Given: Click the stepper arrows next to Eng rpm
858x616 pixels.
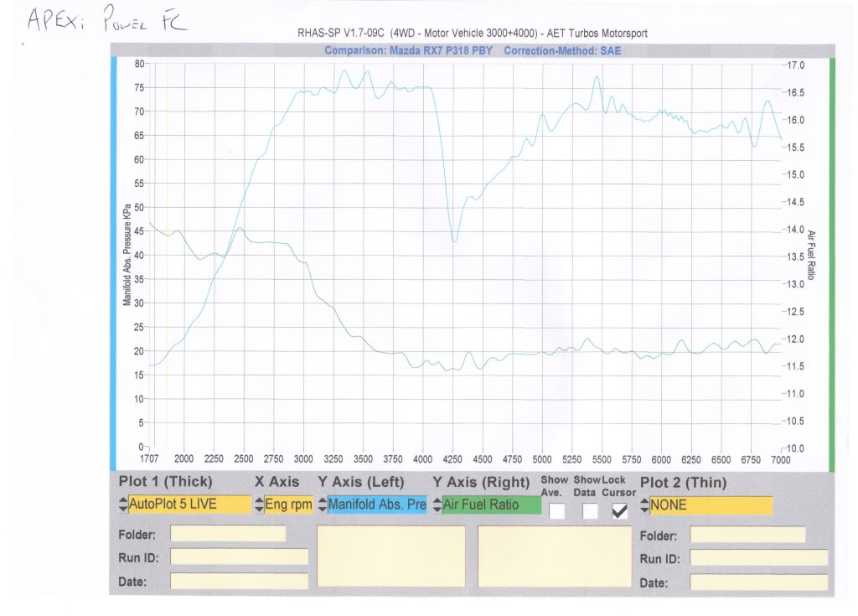Looking at the screenshot, I should tap(260, 505).
